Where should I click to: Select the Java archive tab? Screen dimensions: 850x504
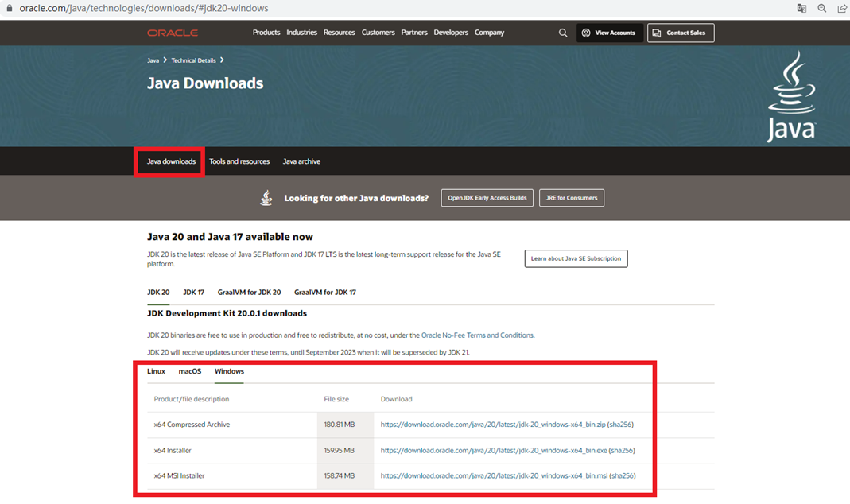coord(301,161)
